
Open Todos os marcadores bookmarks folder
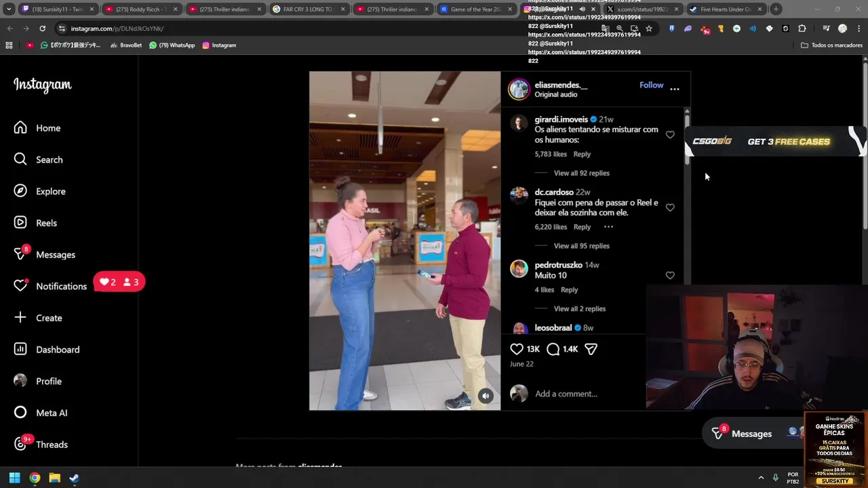point(831,45)
